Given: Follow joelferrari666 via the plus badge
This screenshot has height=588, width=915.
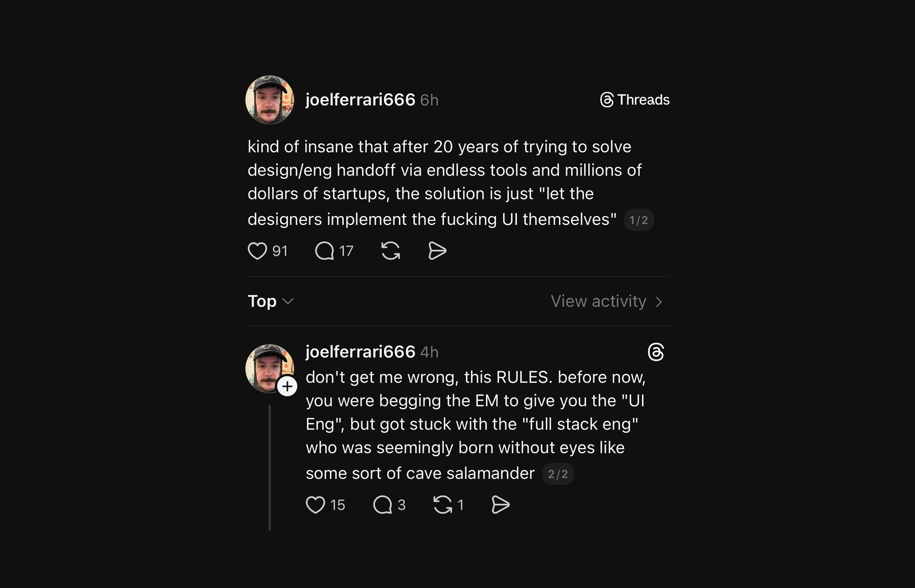Looking at the screenshot, I should coord(287,386).
